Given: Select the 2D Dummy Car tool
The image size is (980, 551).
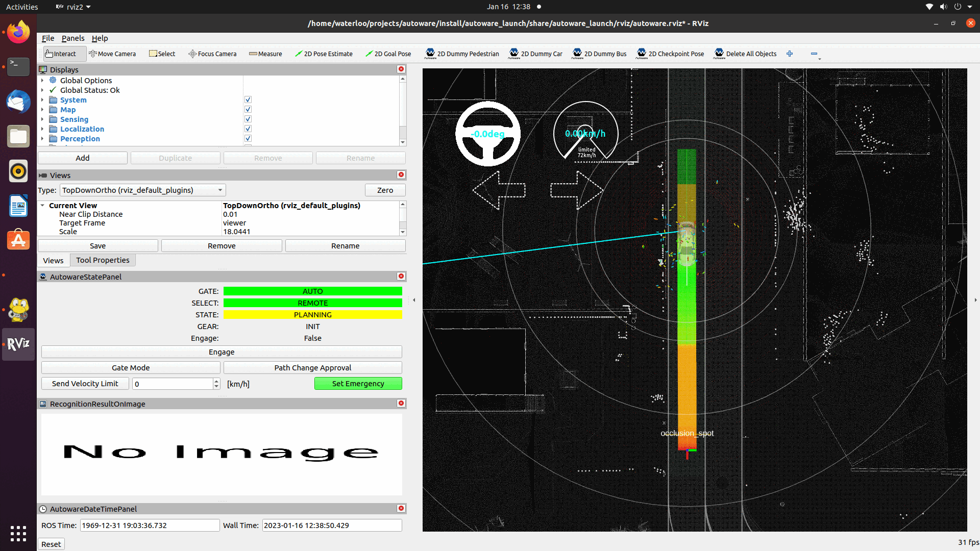Looking at the screenshot, I should (x=535, y=54).
